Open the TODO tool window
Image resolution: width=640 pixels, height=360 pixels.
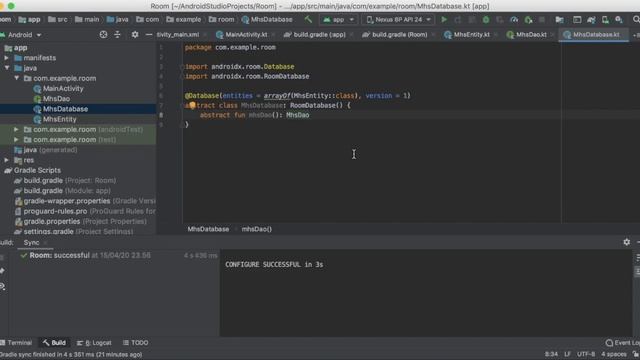136,343
